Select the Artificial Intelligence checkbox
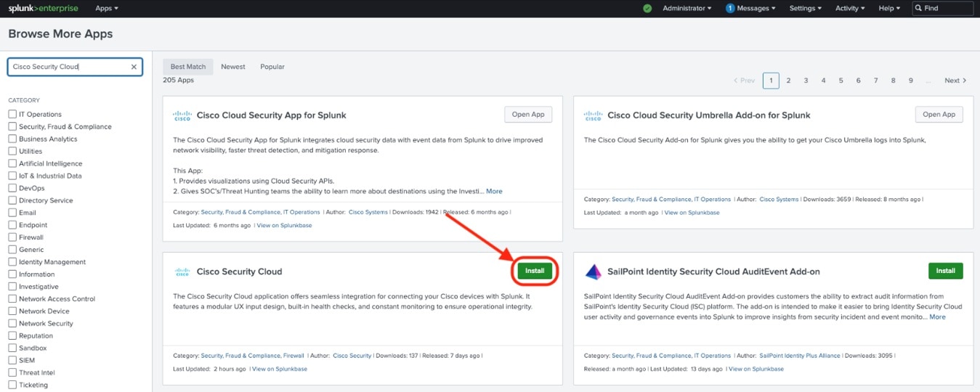The image size is (980, 392). pos(12,163)
